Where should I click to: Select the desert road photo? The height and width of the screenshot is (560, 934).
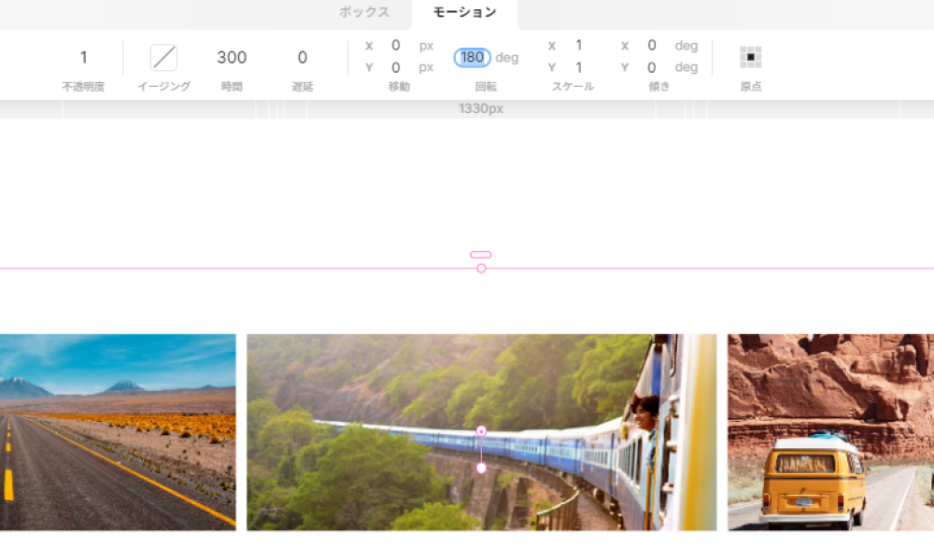(118, 432)
